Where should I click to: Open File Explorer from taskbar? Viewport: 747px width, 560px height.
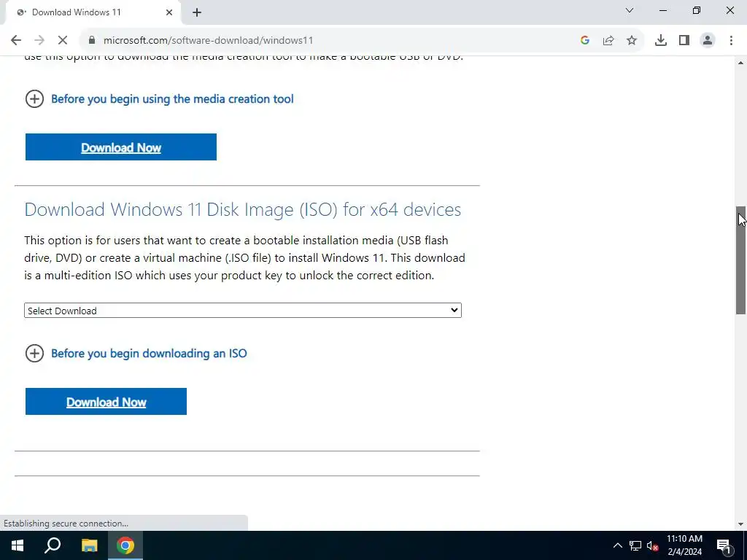click(x=89, y=545)
